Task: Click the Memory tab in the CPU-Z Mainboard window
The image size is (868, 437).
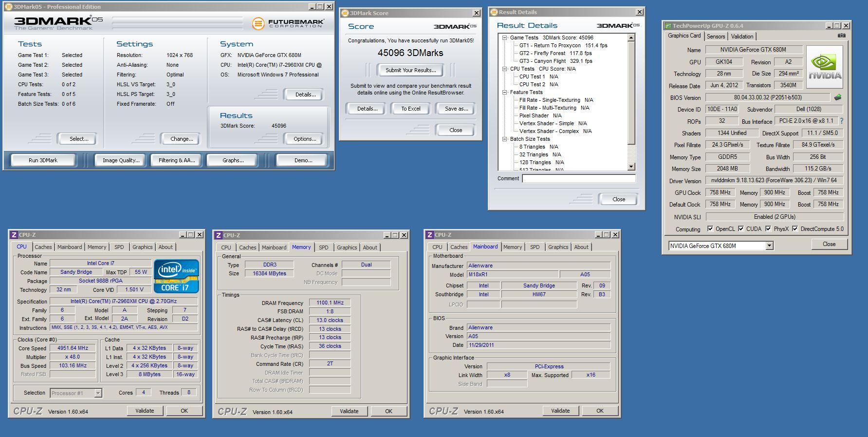Action: [x=513, y=247]
